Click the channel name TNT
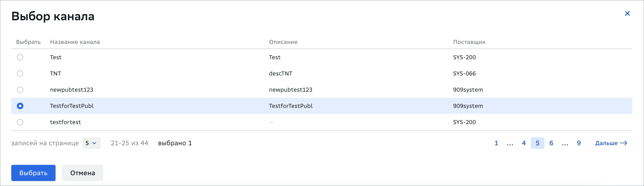Image resolution: width=644 pixels, height=186 pixels. click(x=56, y=73)
